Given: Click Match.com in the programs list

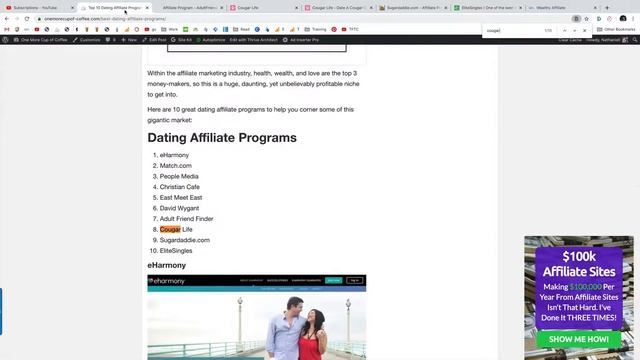Looking at the screenshot, I should (x=176, y=166).
